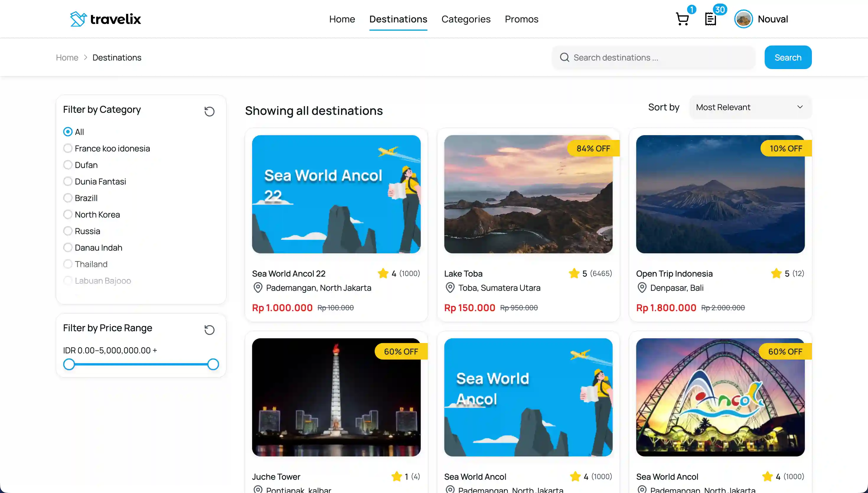Click the star rating icon on Lake Toba
868x493 pixels.
[574, 273]
